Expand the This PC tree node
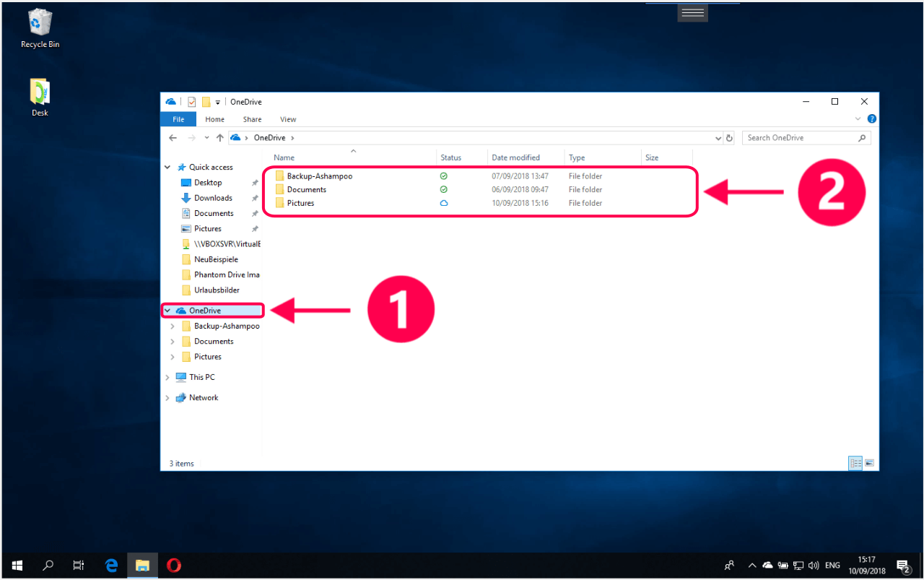 [x=167, y=378]
